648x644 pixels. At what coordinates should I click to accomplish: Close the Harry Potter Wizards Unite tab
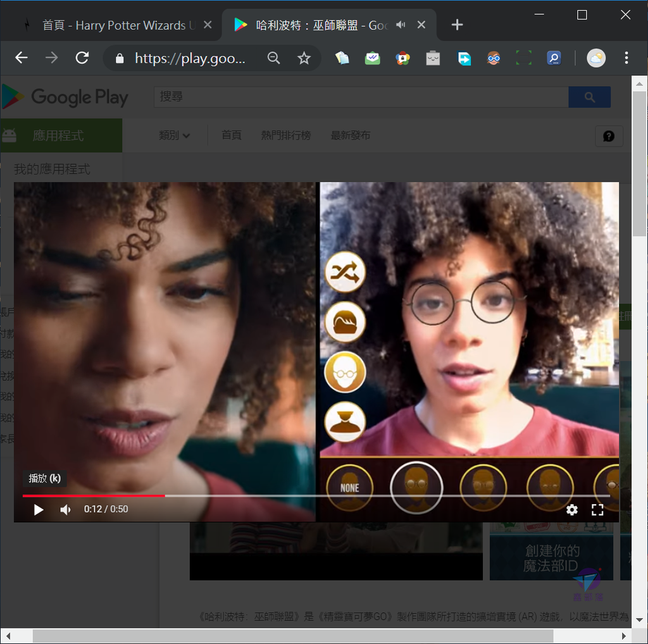tap(208, 25)
